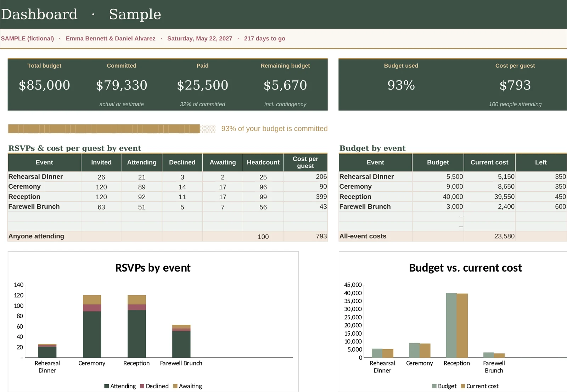The width and height of the screenshot is (567, 392).
Task: Click the Current cost column header
Action: coord(489,162)
